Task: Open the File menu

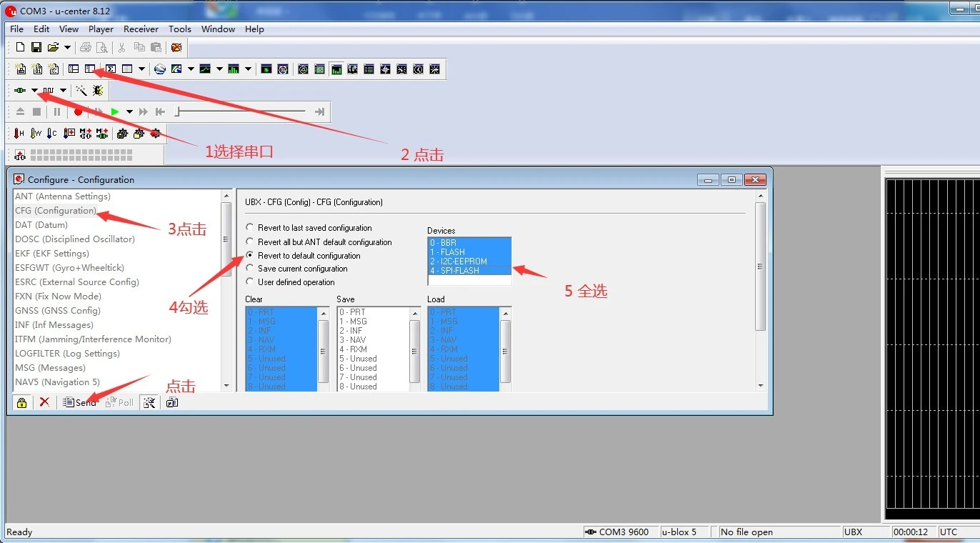Action: tap(16, 29)
